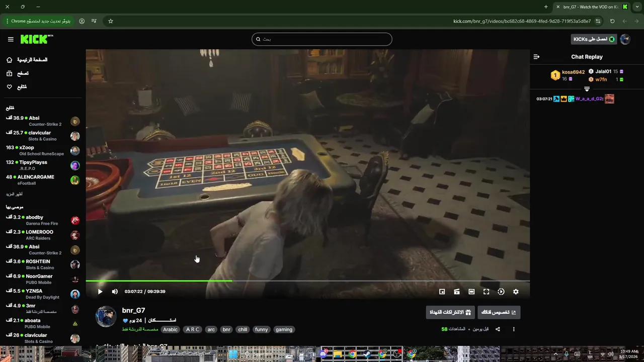Screen dimensions: 644x362
Task: Open the home page sidebar icon
Action: tap(9, 60)
